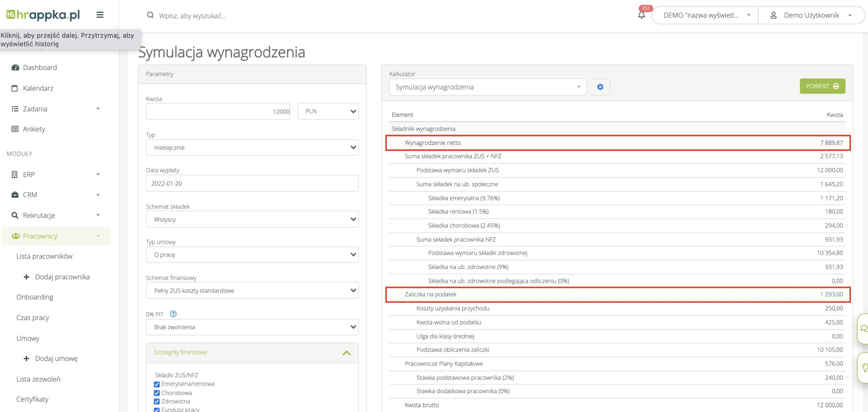Open the PLN currency dropdown
The height and width of the screenshot is (412, 868).
coord(328,111)
